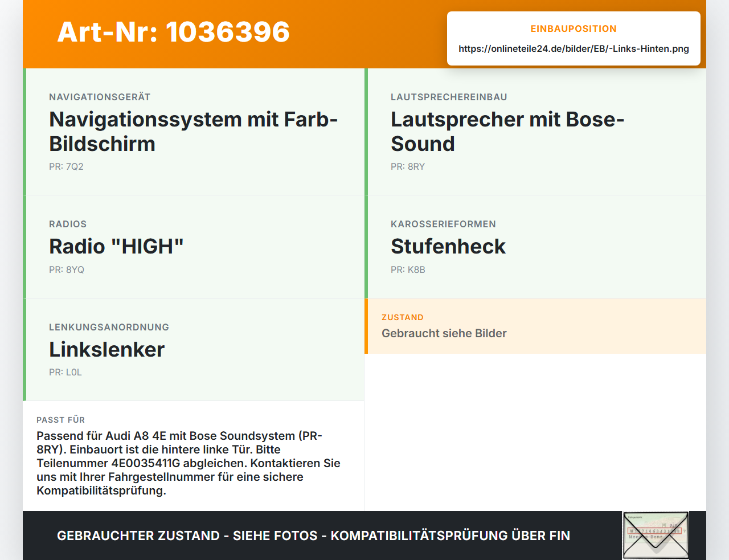
Task: Select the Linkslenker title
Action: [107, 350]
